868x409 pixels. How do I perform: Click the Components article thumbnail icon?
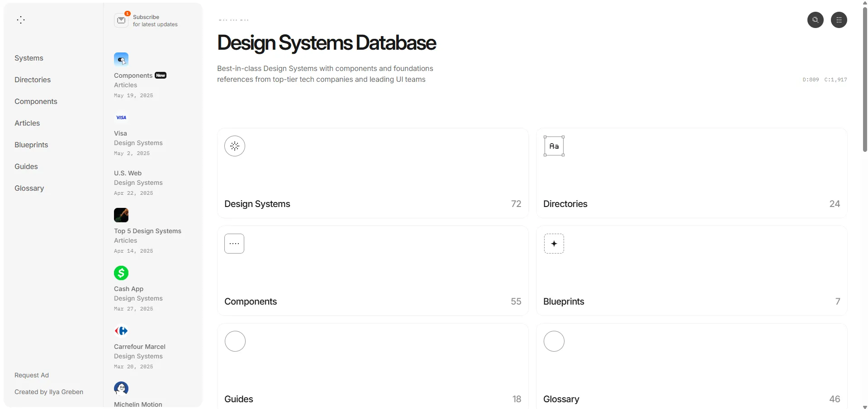click(x=121, y=60)
